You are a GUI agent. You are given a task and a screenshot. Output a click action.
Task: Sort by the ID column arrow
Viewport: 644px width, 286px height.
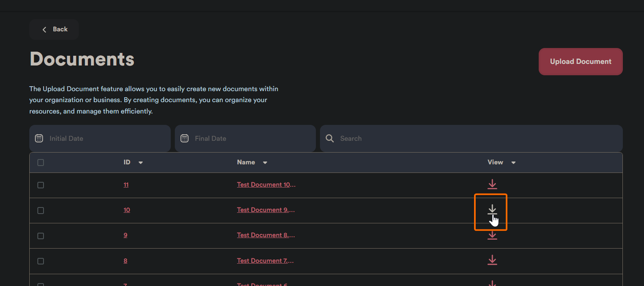tap(141, 163)
